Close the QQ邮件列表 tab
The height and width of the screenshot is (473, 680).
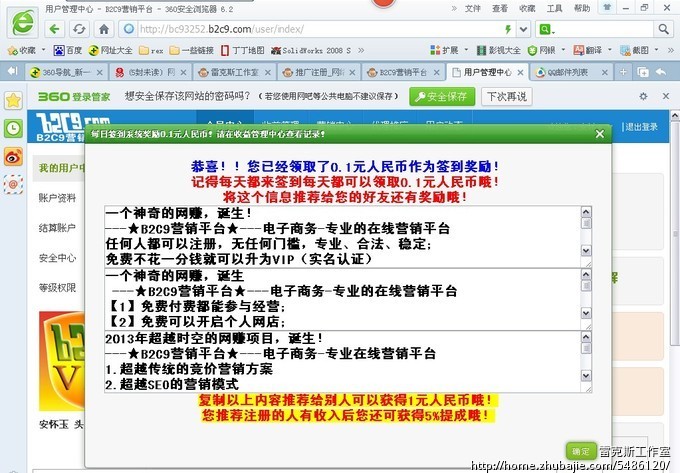[x=605, y=72]
